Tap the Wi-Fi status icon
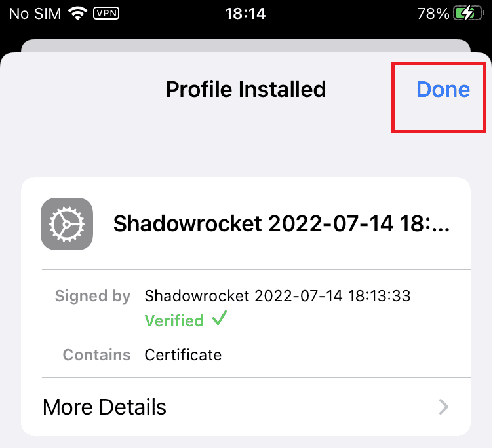Viewport: 493px width, 448px height. pos(79,13)
